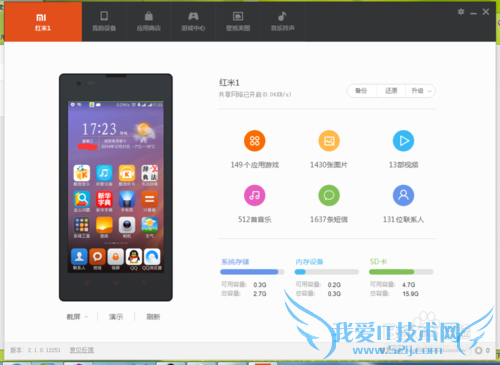This screenshot has height=365, width=500.
Task: Open the 意见反馈 feedback link
Action: tap(82, 350)
